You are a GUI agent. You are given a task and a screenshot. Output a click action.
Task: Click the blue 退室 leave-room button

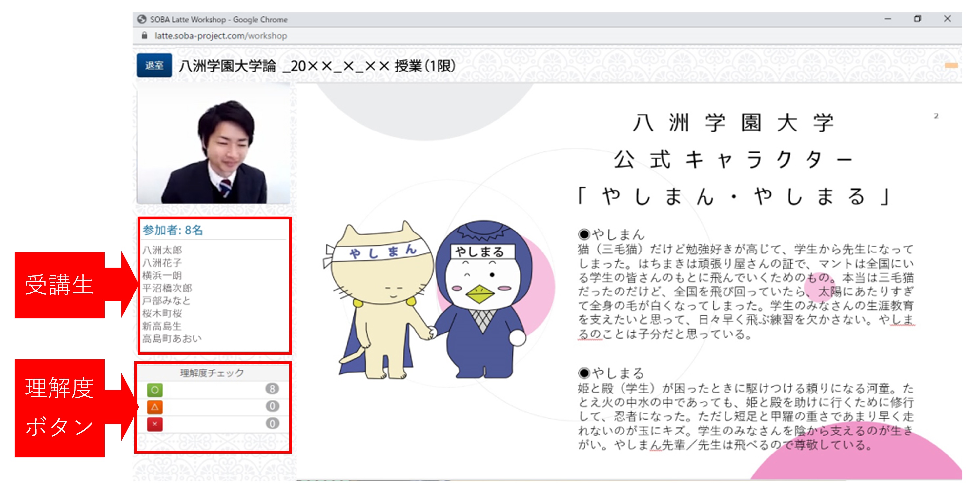154,66
